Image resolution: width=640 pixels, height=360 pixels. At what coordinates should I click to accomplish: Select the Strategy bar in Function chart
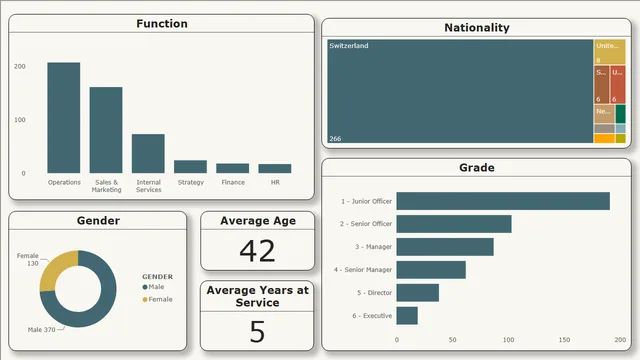point(190,167)
